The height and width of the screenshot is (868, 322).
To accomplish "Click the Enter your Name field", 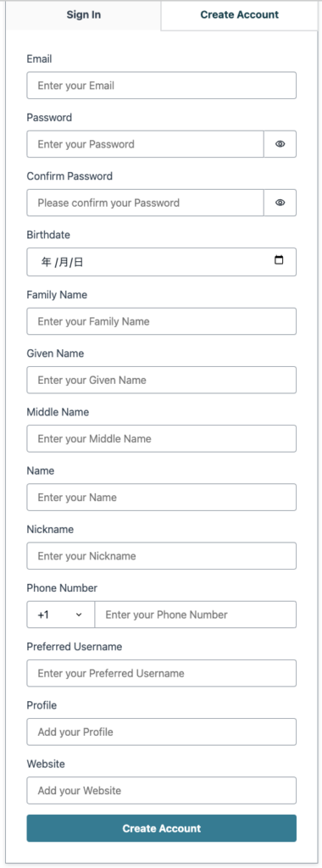I will tap(162, 497).
